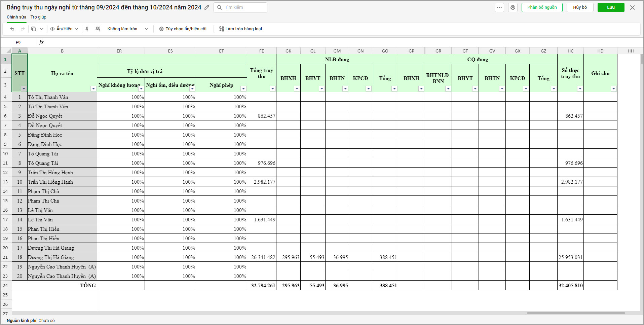Open the three-dots more options menu
This screenshot has width=644, height=325.
(x=499, y=7)
